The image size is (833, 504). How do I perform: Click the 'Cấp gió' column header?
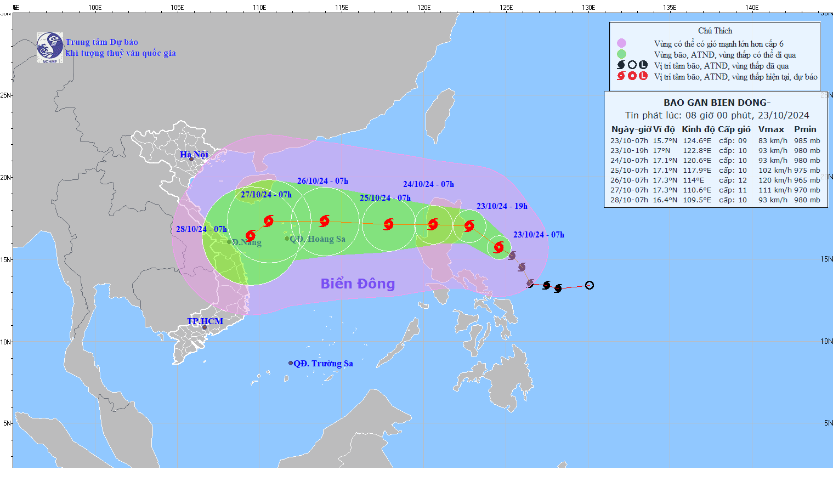pyautogui.click(x=734, y=129)
